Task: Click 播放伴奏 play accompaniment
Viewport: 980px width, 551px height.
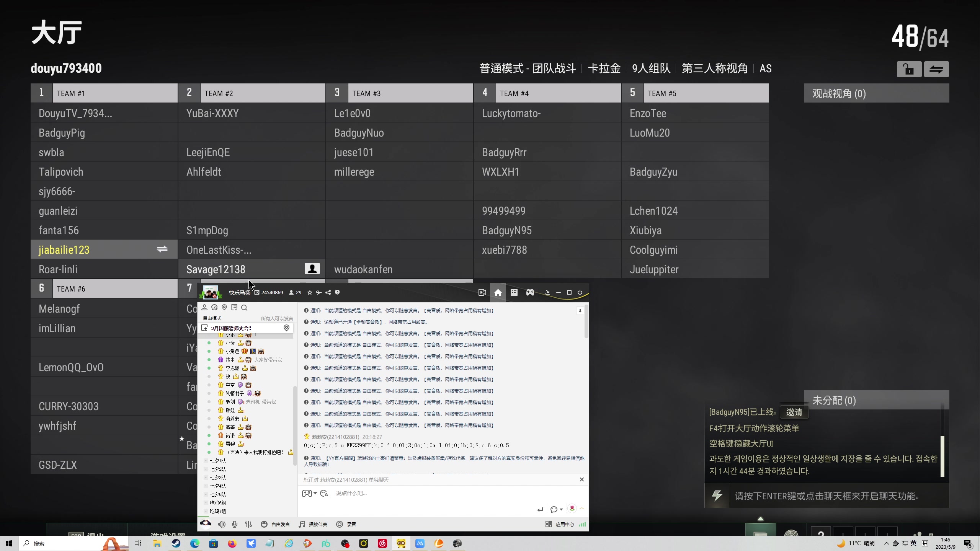Action: (x=313, y=524)
